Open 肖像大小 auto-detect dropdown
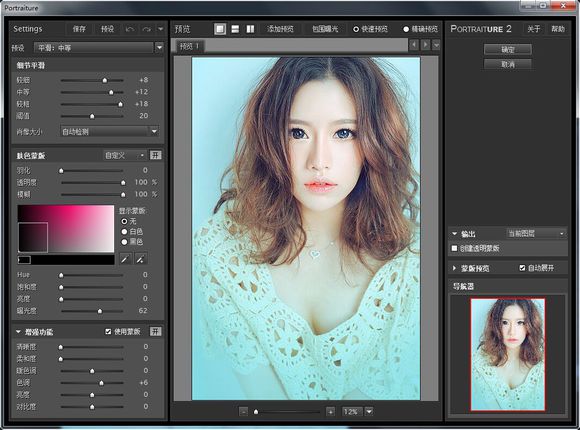The image size is (580, 430). tap(110, 131)
